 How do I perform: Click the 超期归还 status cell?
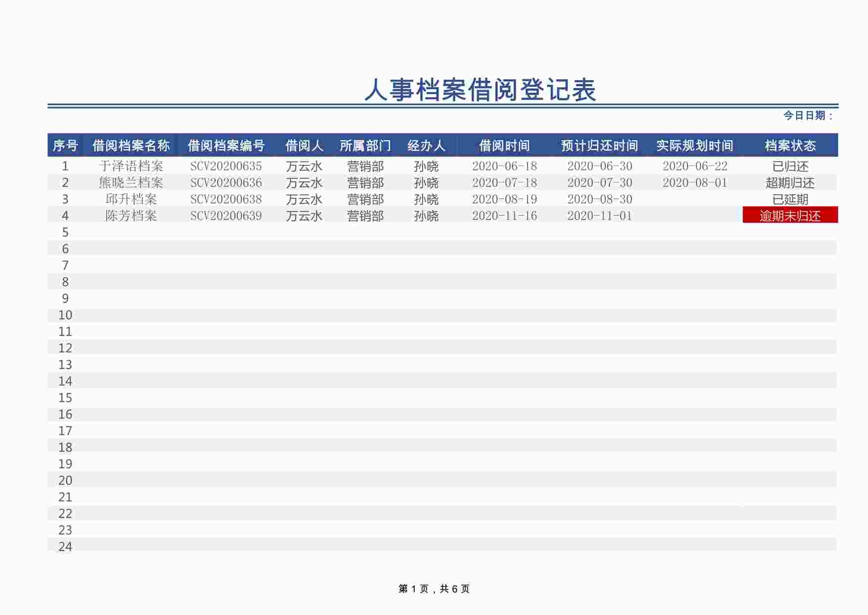(x=790, y=183)
